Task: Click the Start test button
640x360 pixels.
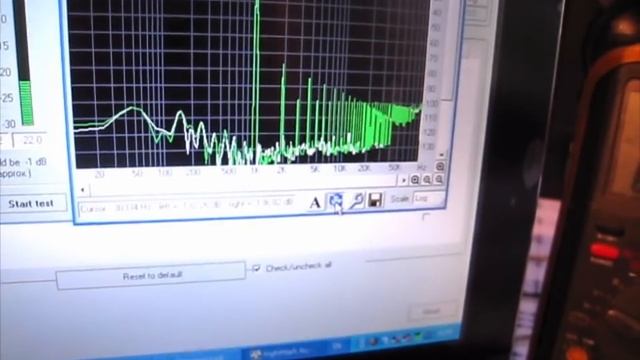Action: (x=32, y=204)
